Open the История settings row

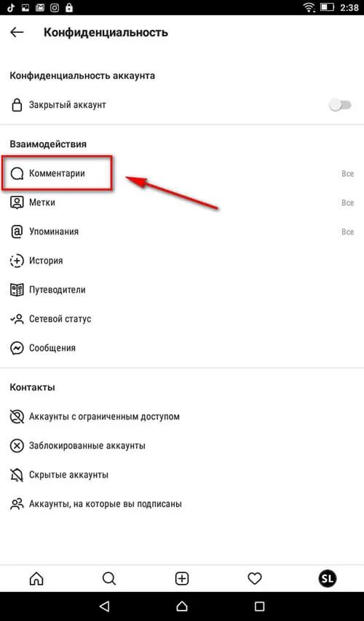click(182, 261)
